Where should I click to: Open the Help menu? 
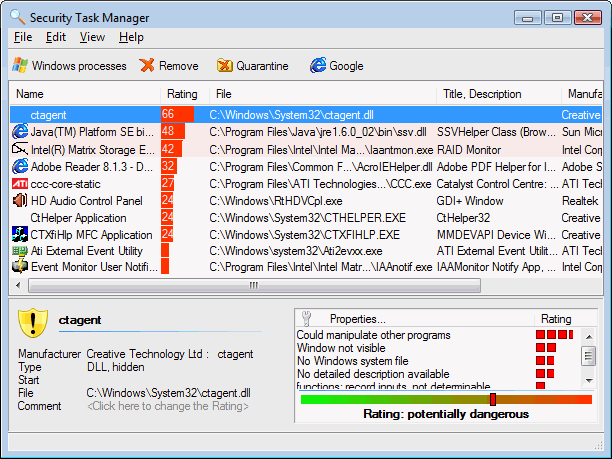click(x=131, y=37)
